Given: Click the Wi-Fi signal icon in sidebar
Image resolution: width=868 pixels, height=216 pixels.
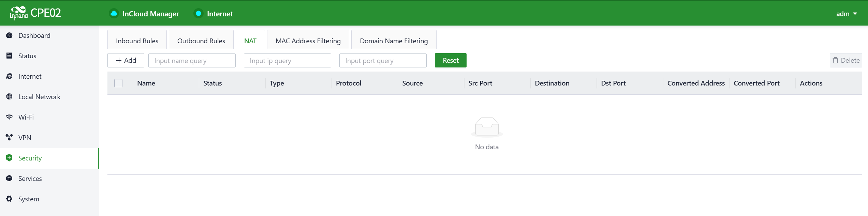Looking at the screenshot, I should coord(9,117).
